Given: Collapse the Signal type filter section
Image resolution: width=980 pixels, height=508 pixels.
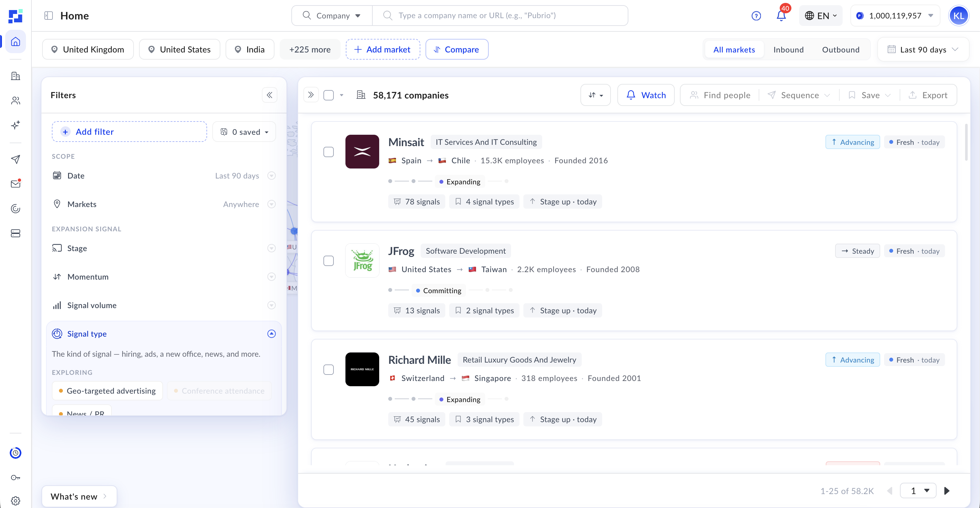Looking at the screenshot, I should 272,334.
